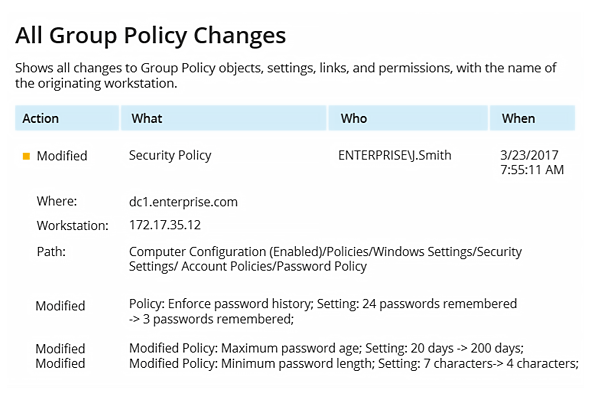The image size is (590, 395).
Task: Sort by the Action column header
Action: point(67,118)
